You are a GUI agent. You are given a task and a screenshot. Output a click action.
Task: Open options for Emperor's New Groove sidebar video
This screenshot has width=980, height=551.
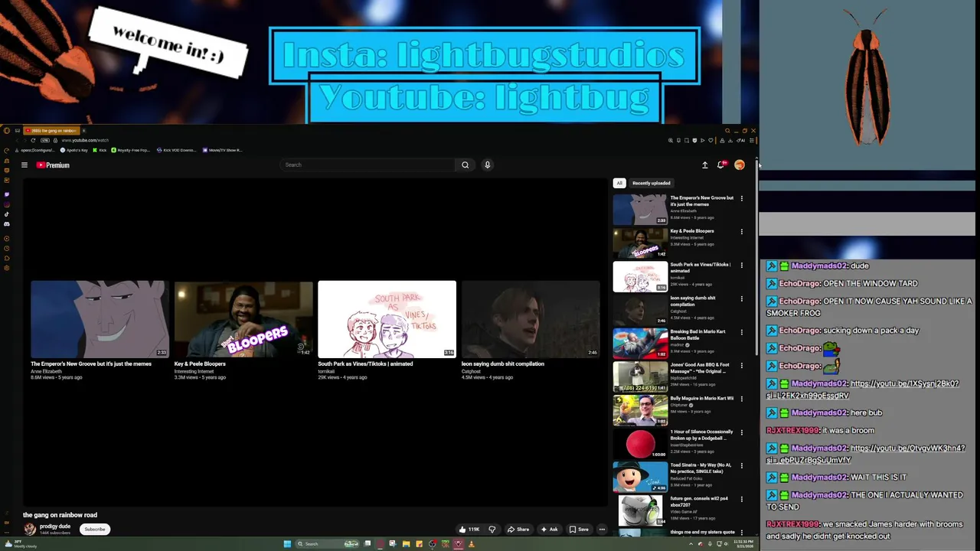[x=741, y=198]
